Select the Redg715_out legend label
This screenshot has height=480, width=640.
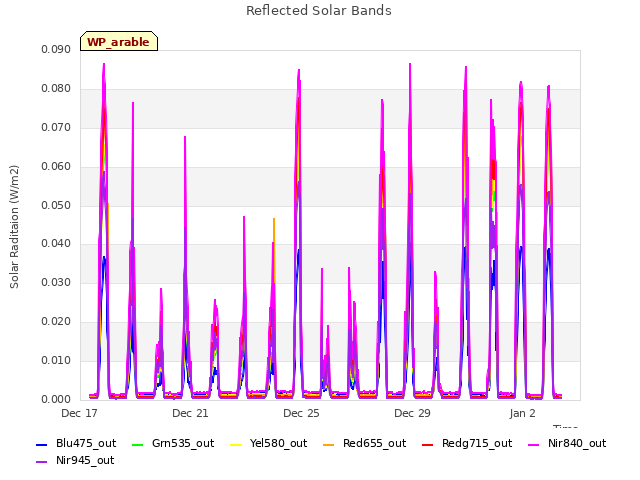(x=477, y=444)
